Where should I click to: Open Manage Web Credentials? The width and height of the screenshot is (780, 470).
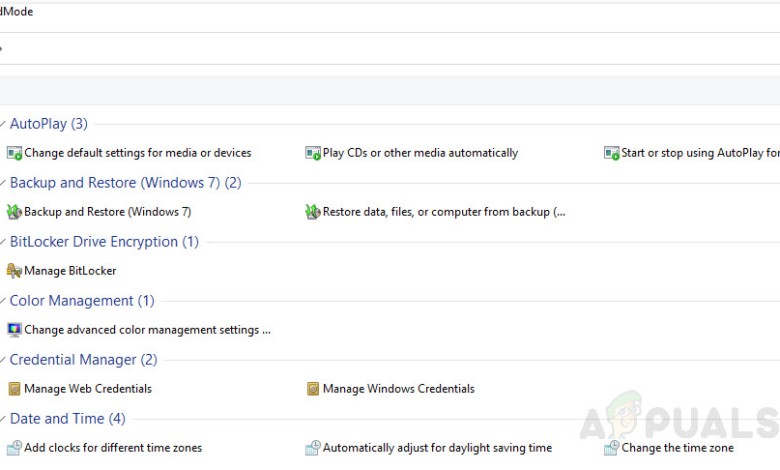[x=88, y=389]
